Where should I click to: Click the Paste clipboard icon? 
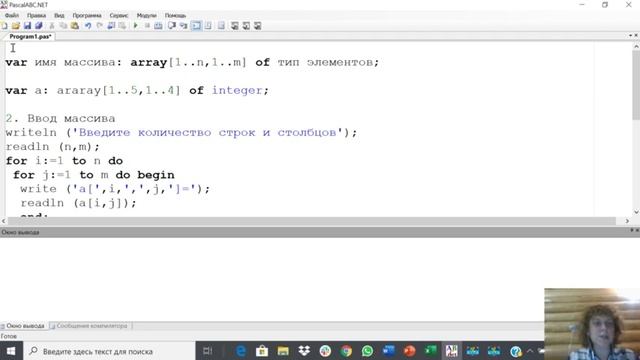click(75, 26)
